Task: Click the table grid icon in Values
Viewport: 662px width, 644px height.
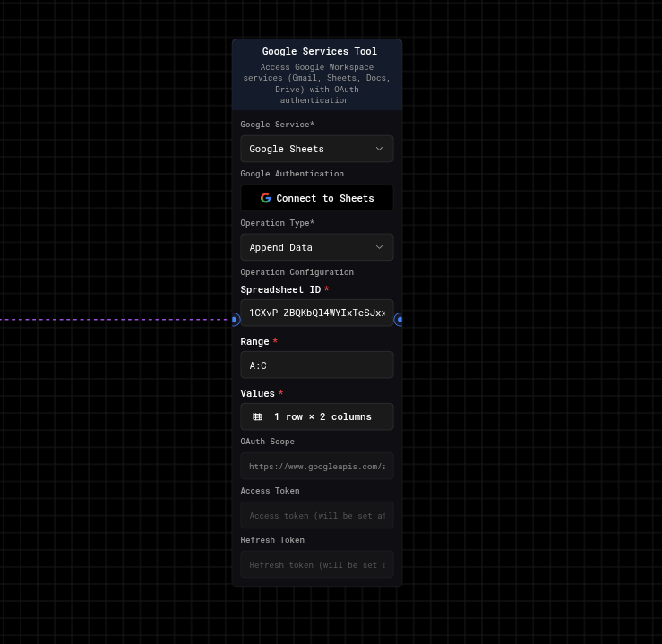Action: coord(257,417)
